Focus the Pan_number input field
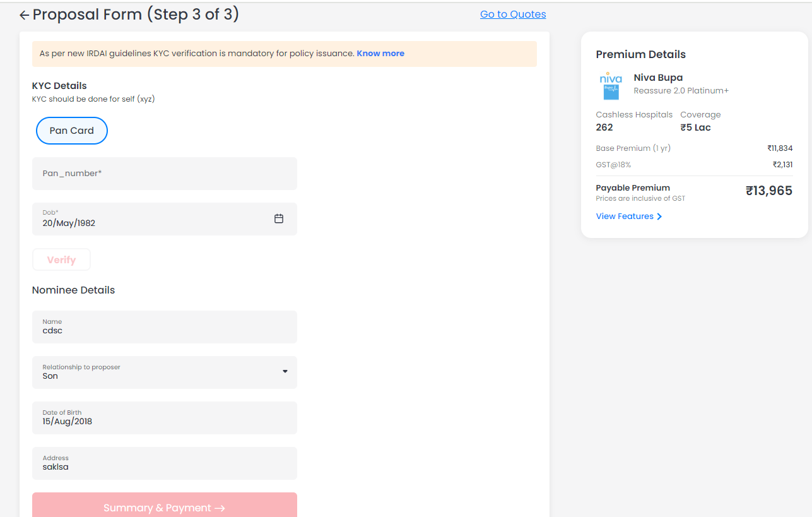 (164, 174)
